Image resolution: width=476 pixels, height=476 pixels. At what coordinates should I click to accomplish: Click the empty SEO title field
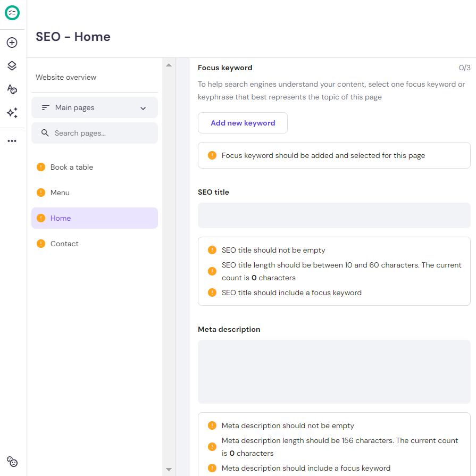click(333, 215)
